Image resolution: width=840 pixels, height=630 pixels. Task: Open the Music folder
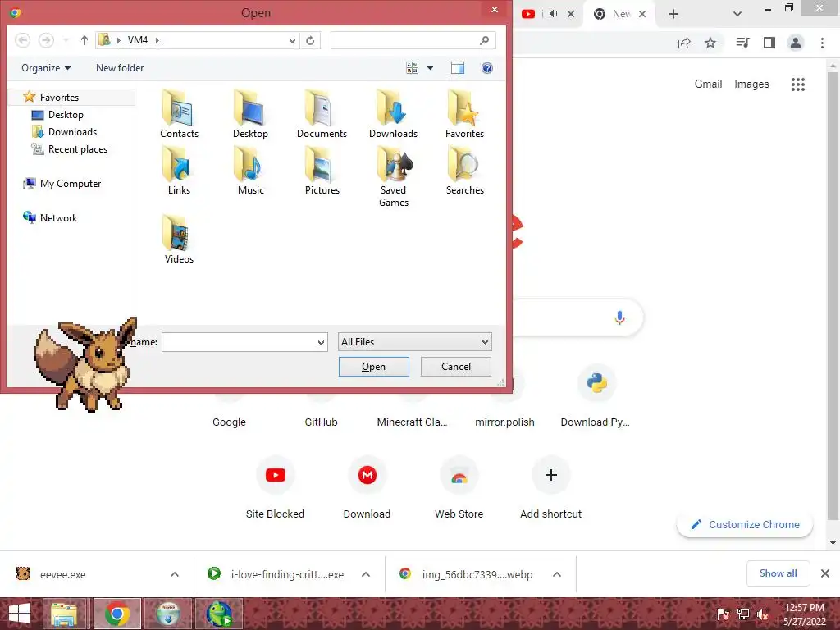click(x=250, y=171)
